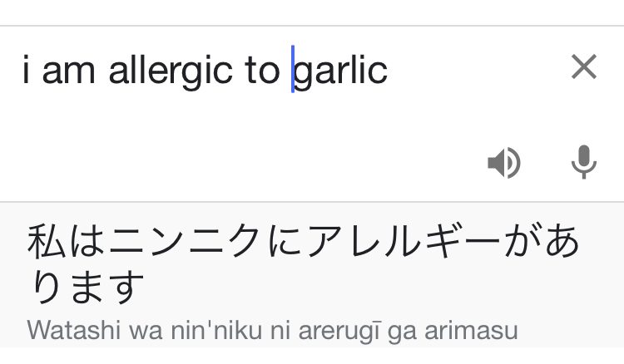Viewport: 624px width, 364px height.
Task: Place cursor on the word 'allergic'
Action: pyautogui.click(x=171, y=71)
